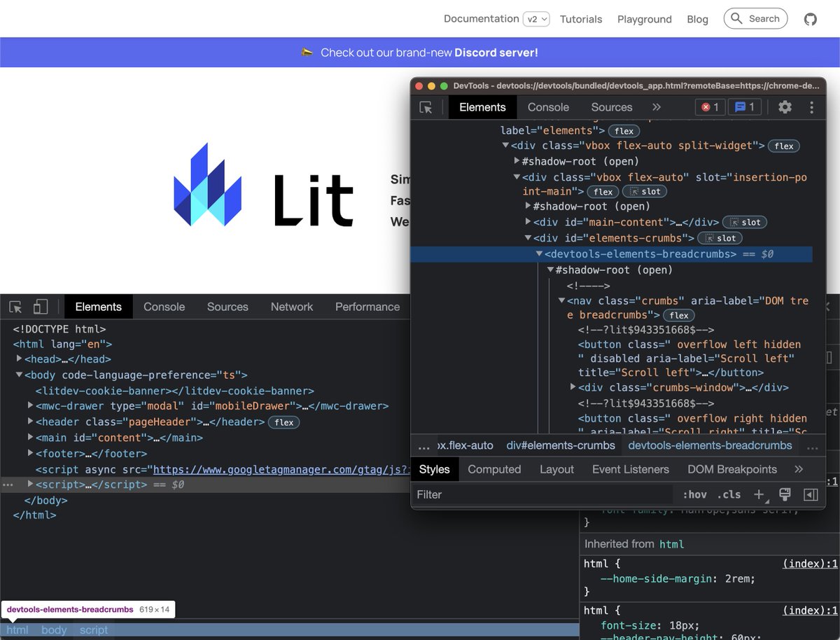Open the customize DevTools three-dot menu
Viewport: 840px width, 640px height.
[x=811, y=107]
